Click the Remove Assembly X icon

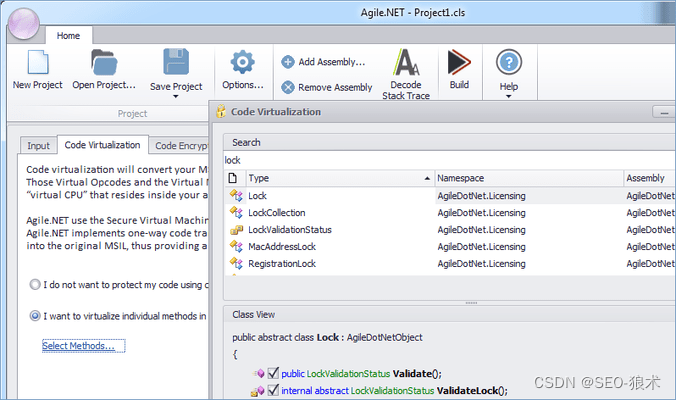click(288, 88)
